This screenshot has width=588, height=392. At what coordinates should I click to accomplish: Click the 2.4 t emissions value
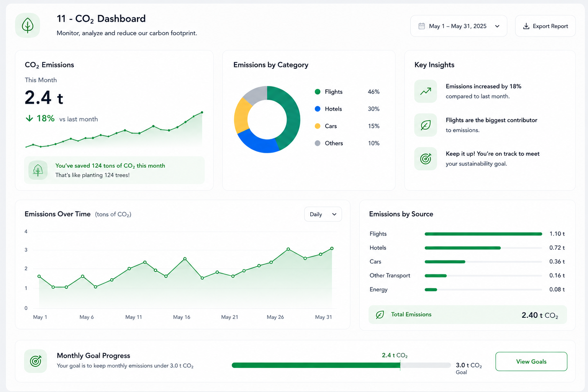[x=44, y=98]
